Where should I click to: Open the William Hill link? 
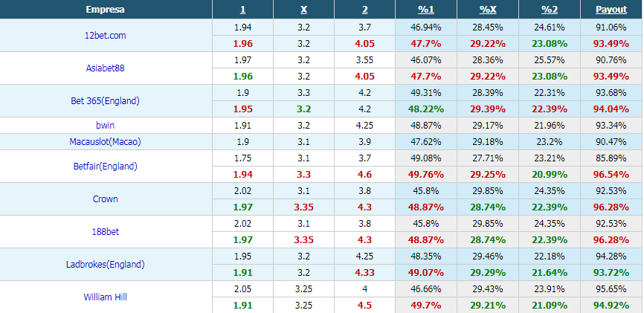click(x=105, y=297)
